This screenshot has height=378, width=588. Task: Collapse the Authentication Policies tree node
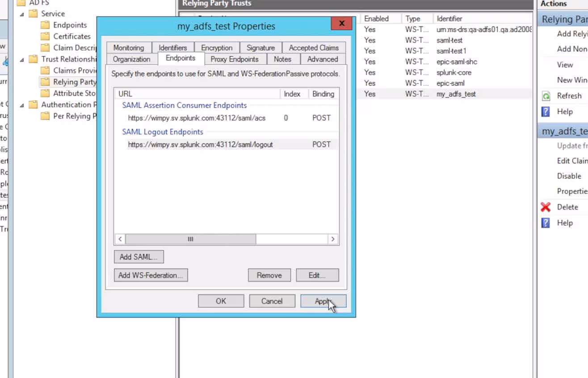click(x=22, y=105)
